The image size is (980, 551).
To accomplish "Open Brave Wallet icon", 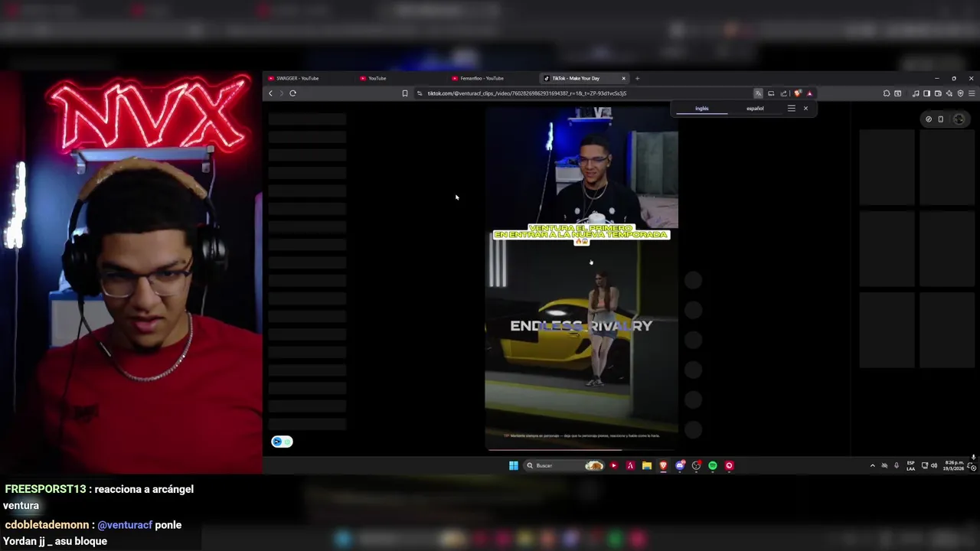I will point(938,93).
